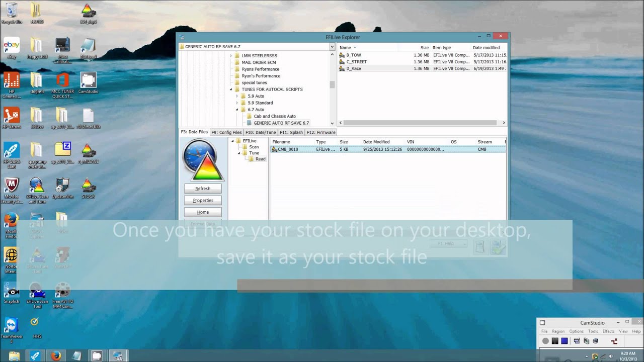
Task: Select the All Diesel BBx desktop file
Action: click(x=88, y=118)
